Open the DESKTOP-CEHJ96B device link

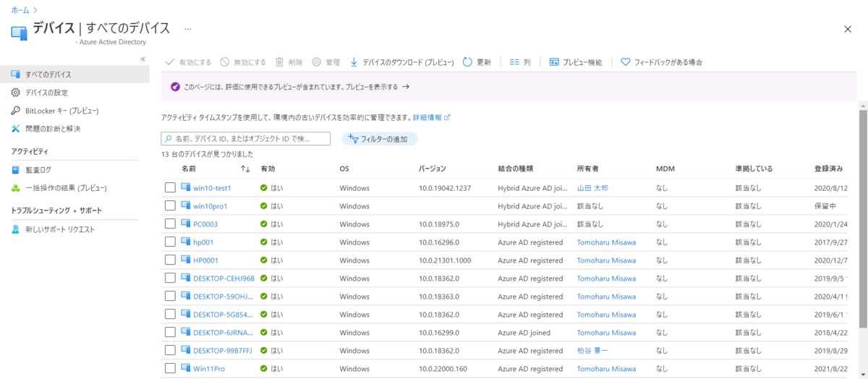tap(224, 278)
